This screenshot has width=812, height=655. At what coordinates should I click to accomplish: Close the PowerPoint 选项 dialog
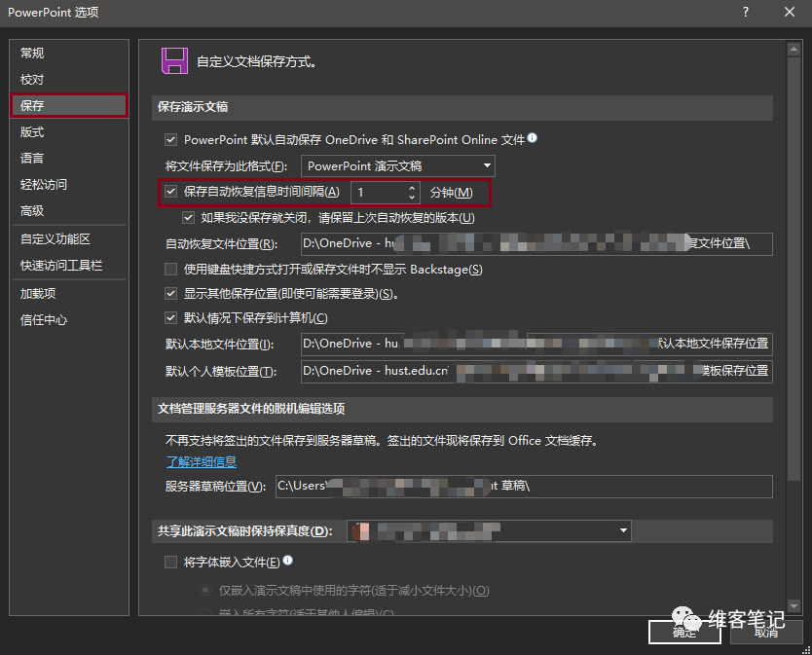click(x=790, y=12)
